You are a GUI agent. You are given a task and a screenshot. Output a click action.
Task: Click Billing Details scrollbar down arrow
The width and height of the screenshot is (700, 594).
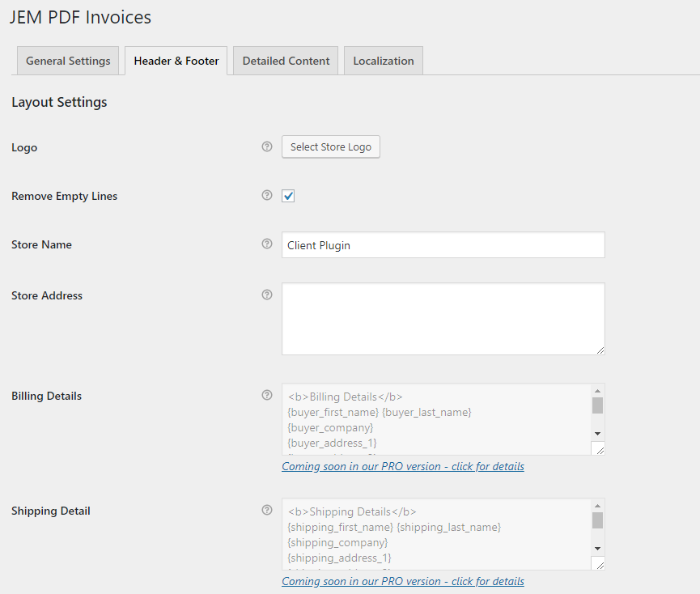[x=597, y=434]
